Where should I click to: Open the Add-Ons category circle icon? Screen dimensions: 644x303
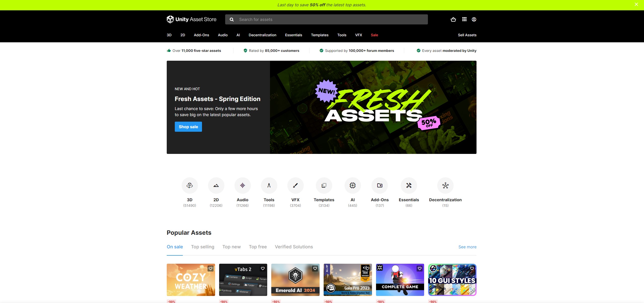(x=380, y=185)
